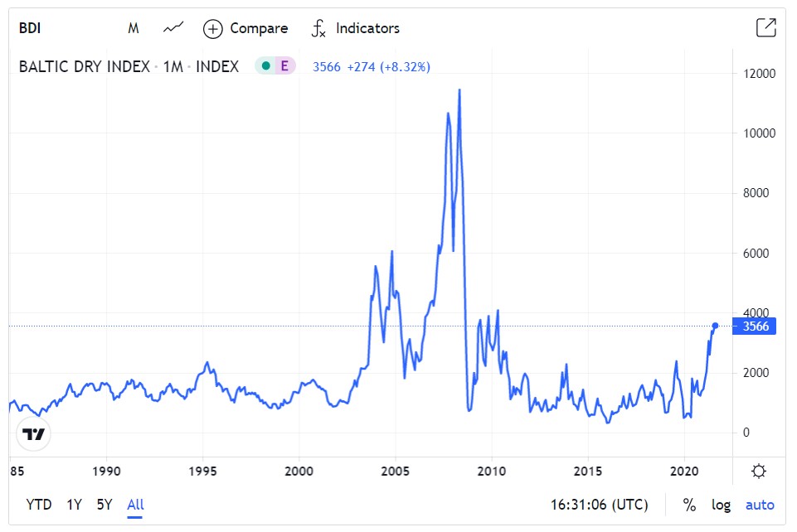Click the green market status dot
Viewport: 797px width, 532px height.
(265, 67)
